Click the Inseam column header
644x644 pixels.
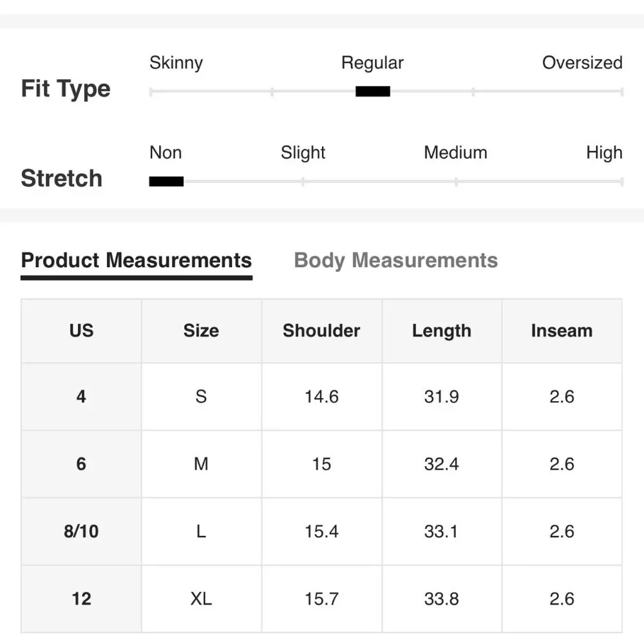(x=562, y=330)
